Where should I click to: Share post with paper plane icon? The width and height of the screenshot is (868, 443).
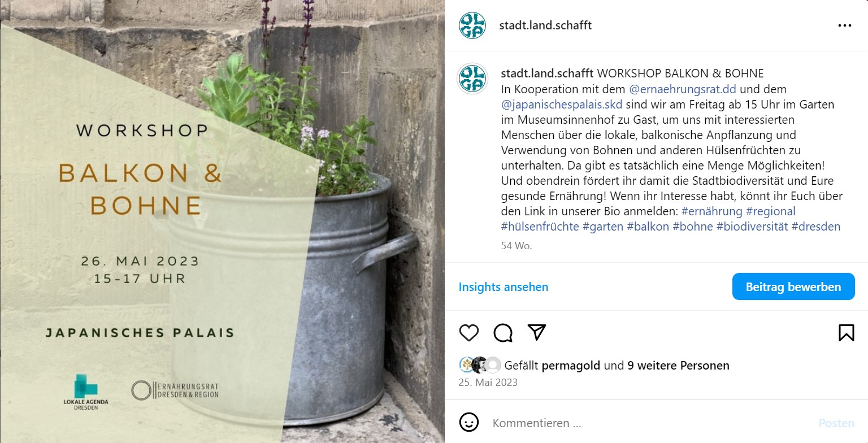tap(536, 332)
